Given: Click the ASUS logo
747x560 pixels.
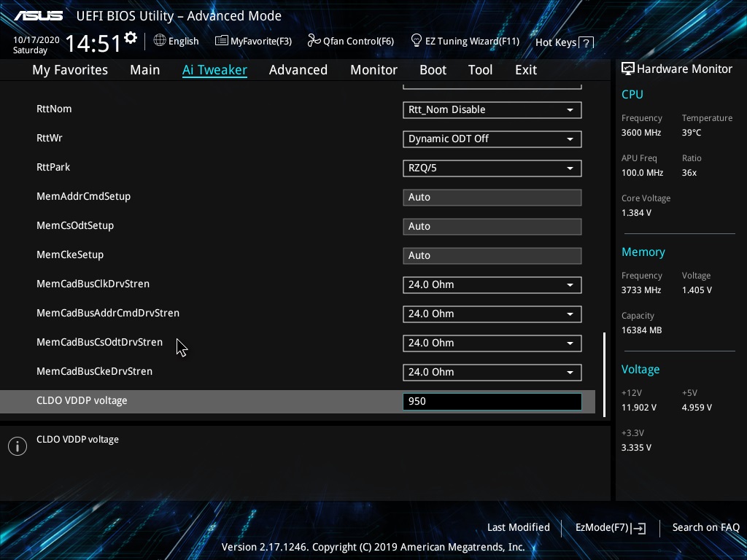Looking at the screenshot, I should click(x=38, y=16).
